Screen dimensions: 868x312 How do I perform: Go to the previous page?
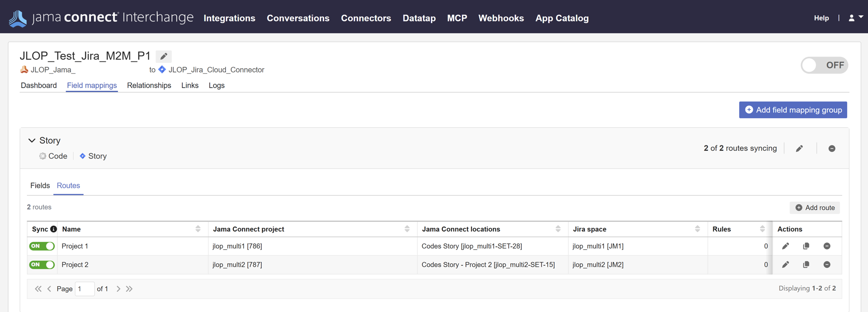pyautogui.click(x=49, y=289)
